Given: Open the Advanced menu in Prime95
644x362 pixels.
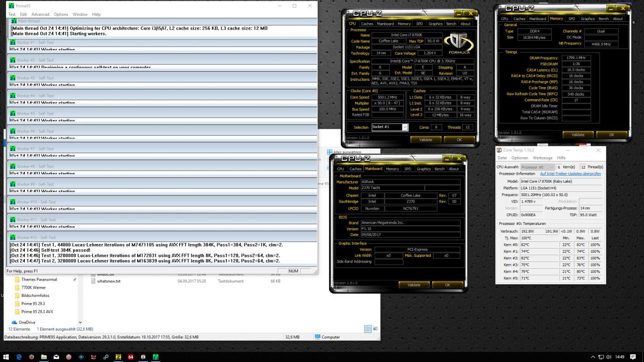Looking at the screenshot, I should (x=40, y=14).
